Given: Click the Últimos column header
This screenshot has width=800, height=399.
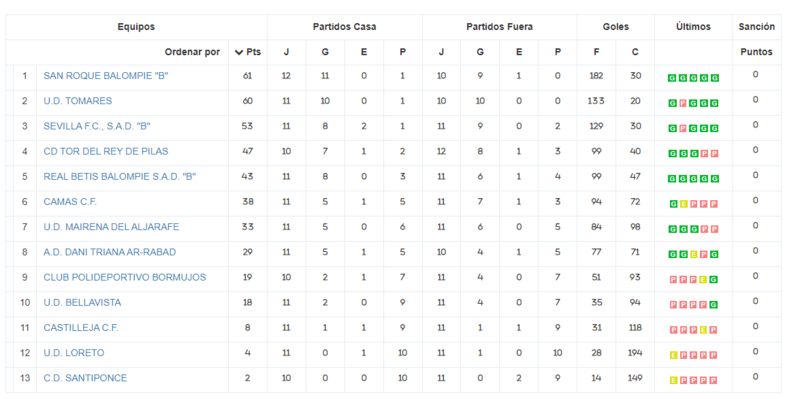Looking at the screenshot, I should pos(693,27).
